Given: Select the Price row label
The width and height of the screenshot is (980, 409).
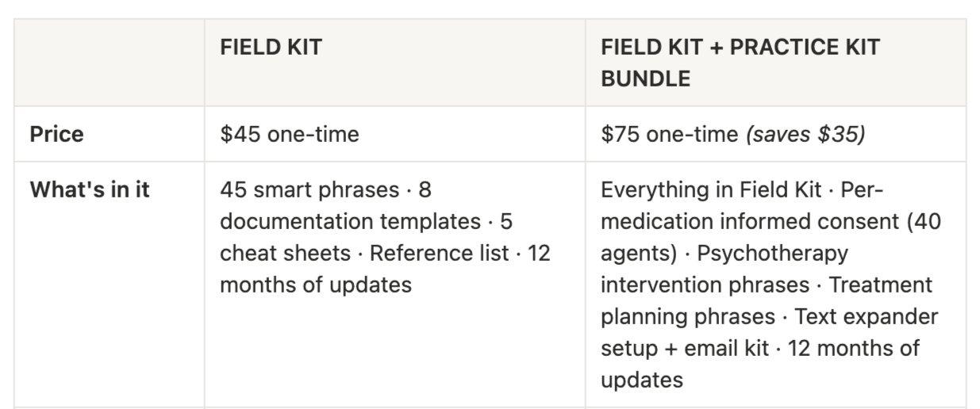Looking at the screenshot, I should click(x=56, y=134).
